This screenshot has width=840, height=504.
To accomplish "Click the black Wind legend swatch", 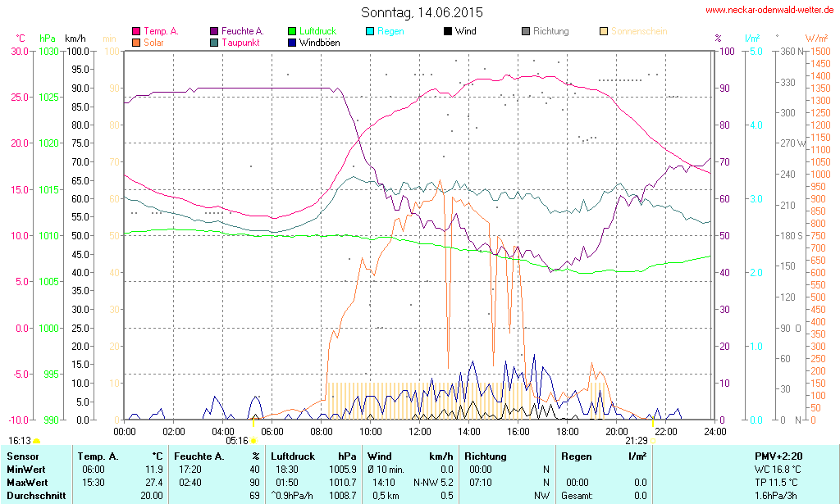I will click(448, 31).
